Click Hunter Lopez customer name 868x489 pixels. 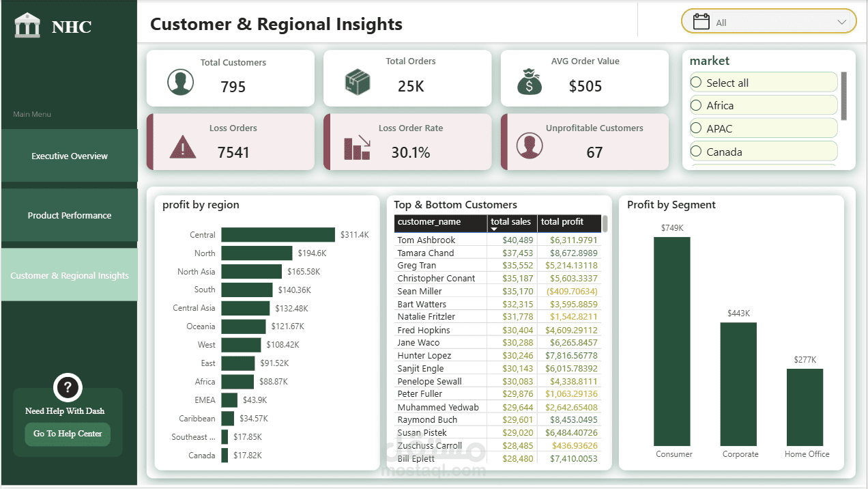pos(424,355)
